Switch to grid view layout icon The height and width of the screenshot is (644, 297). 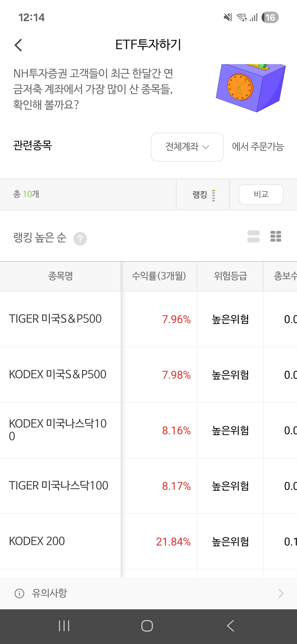pyautogui.click(x=276, y=236)
